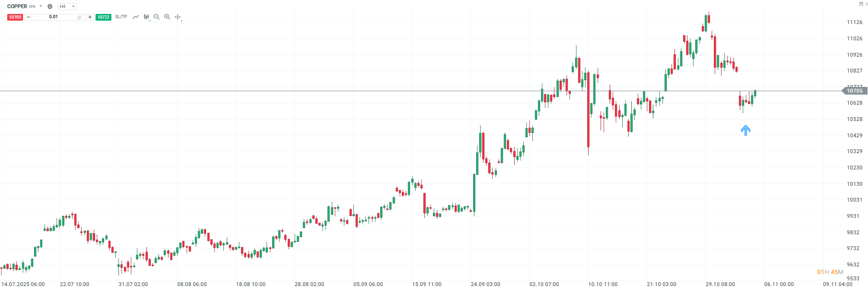The image size is (868, 288).
Task: Click the red 10705 sell button
Action: (15, 17)
